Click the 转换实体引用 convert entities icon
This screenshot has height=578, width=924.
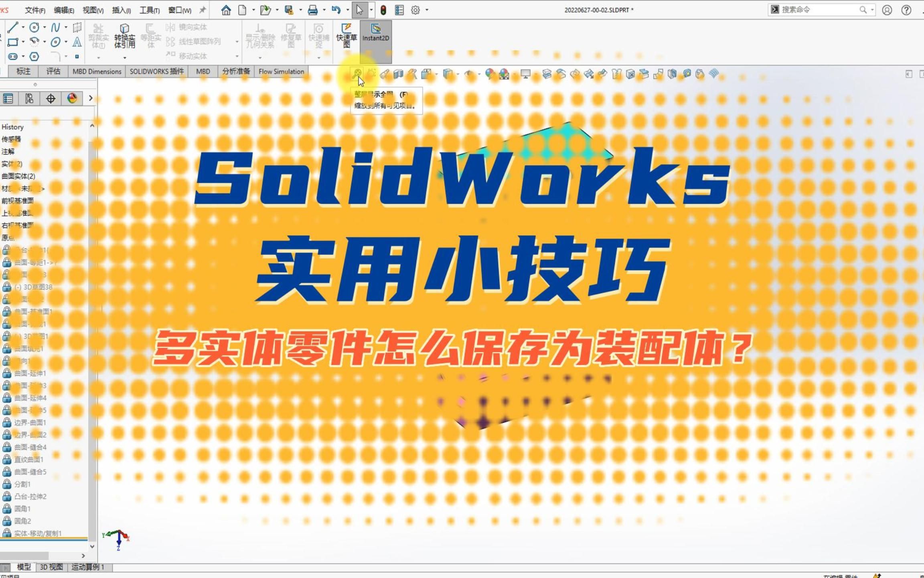click(125, 36)
